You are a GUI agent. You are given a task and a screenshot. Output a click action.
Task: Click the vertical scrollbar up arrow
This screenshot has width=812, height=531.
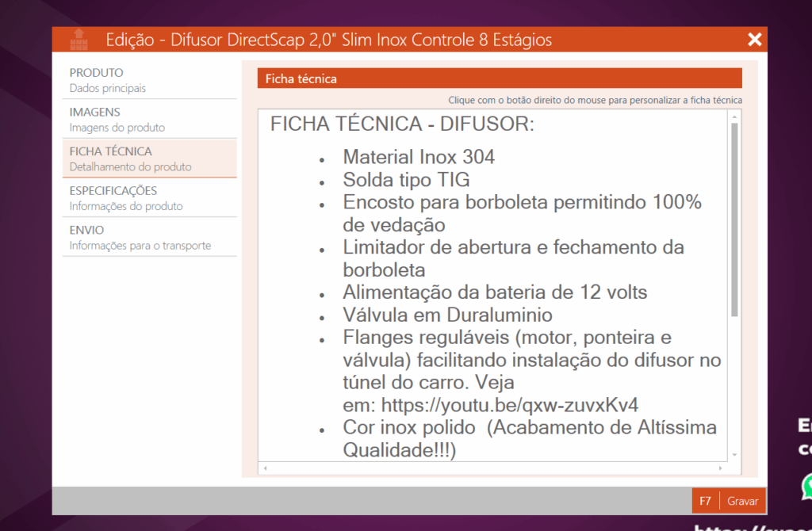point(734,117)
